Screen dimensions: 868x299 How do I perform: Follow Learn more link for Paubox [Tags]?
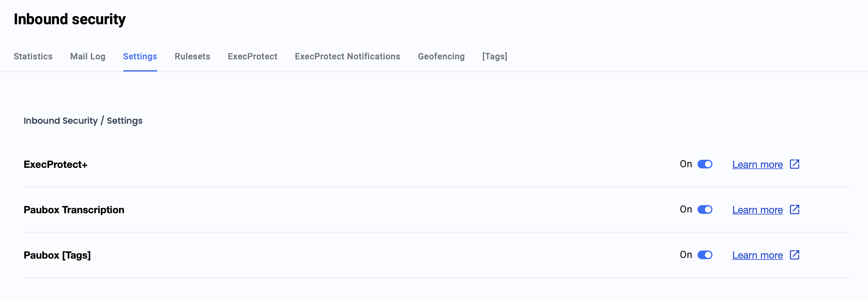(757, 255)
